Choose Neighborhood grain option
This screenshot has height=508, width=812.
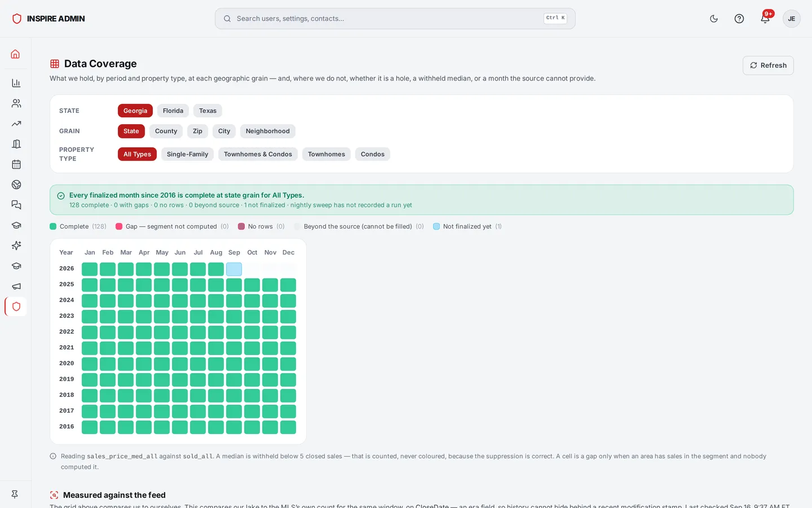[267, 131]
